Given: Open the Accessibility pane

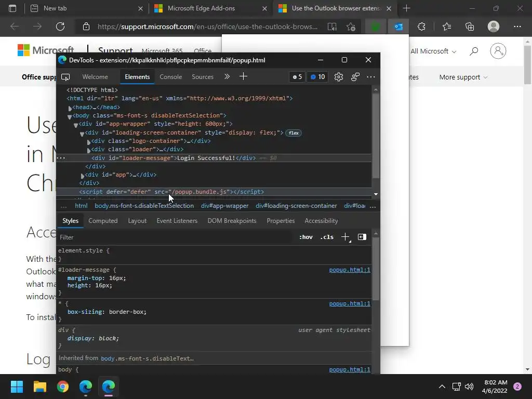Looking at the screenshot, I should pos(321,221).
